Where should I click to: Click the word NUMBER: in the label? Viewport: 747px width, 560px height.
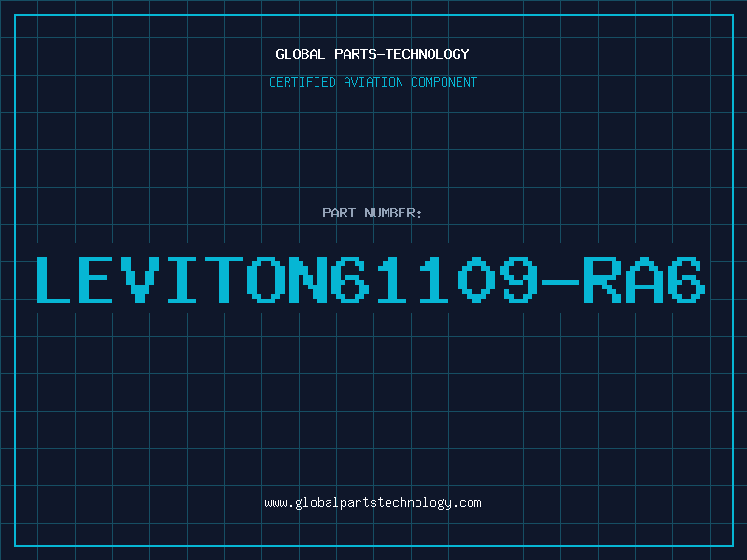coord(393,213)
